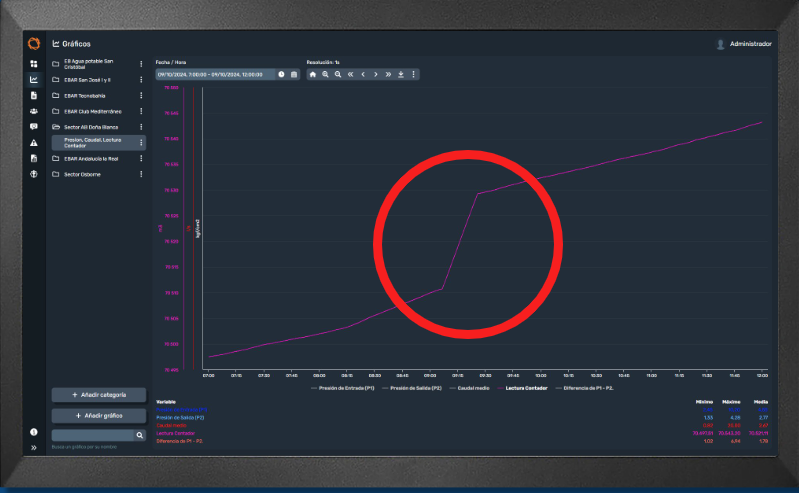Download chart data with download icon
799x493 pixels.
coord(401,74)
